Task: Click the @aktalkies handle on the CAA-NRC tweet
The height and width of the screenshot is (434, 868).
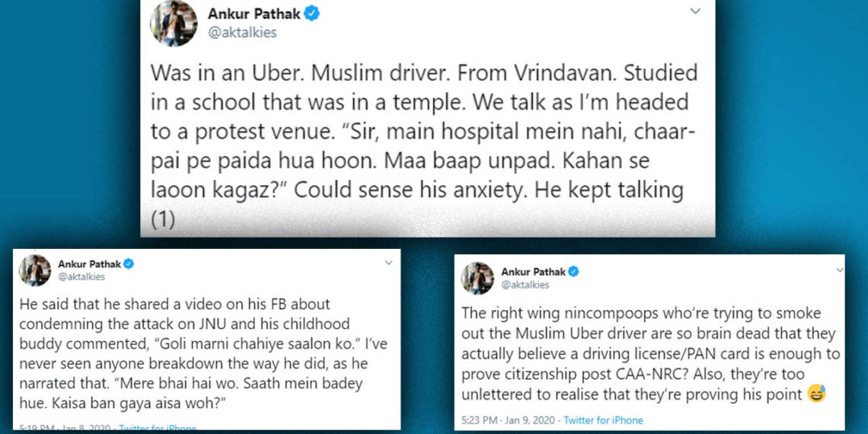Action: (x=525, y=285)
